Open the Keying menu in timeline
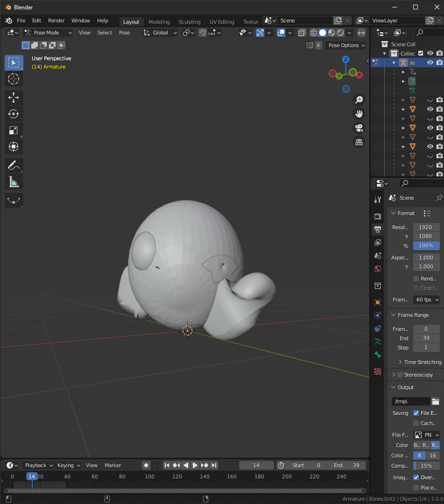 pos(69,465)
